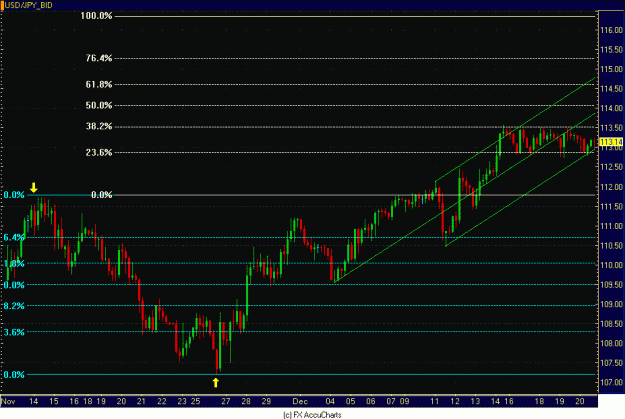The height and width of the screenshot is (419, 625).
Task: Select date 28 on the time axis
Action: tap(246, 401)
